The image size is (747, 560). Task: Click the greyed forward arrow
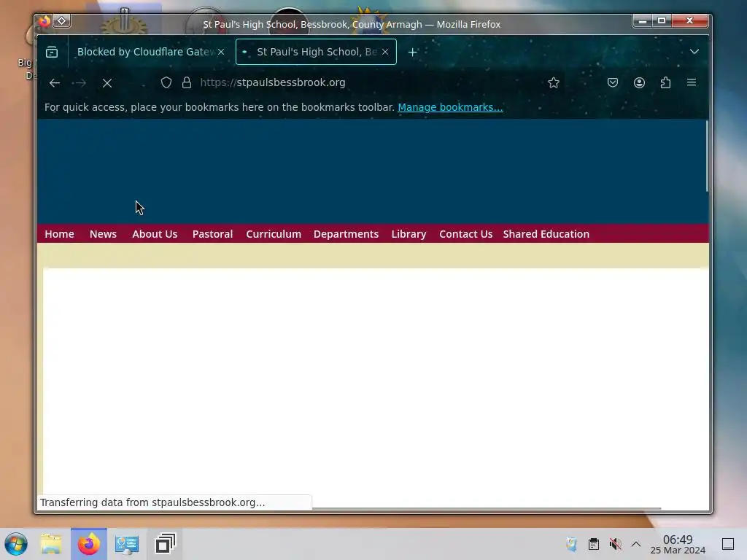(80, 83)
